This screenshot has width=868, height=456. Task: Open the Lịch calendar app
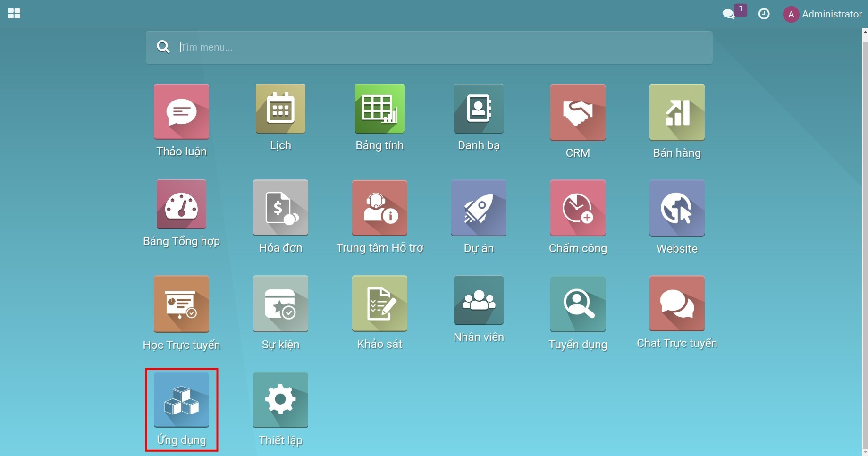(280, 109)
